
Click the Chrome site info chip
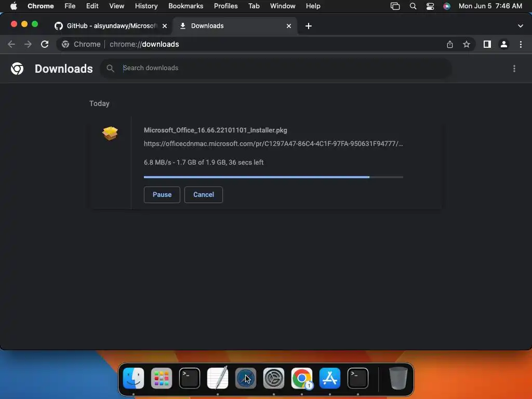82,44
